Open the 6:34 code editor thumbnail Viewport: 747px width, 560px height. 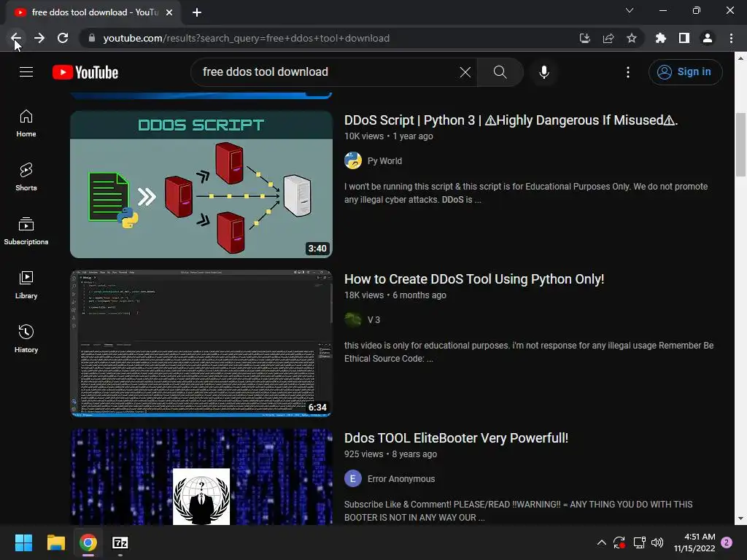pyautogui.click(x=201, y=343)
